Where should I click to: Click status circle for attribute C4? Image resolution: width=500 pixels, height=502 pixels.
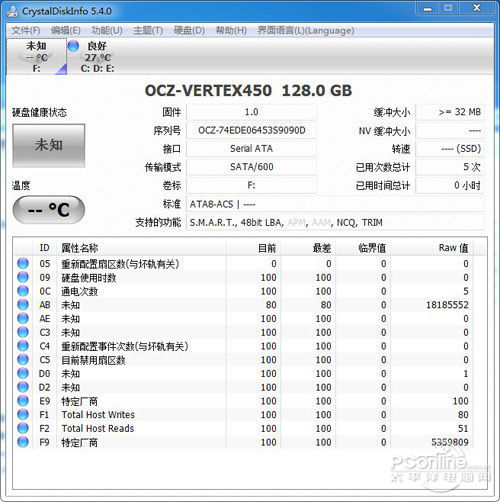coord(23,346)
